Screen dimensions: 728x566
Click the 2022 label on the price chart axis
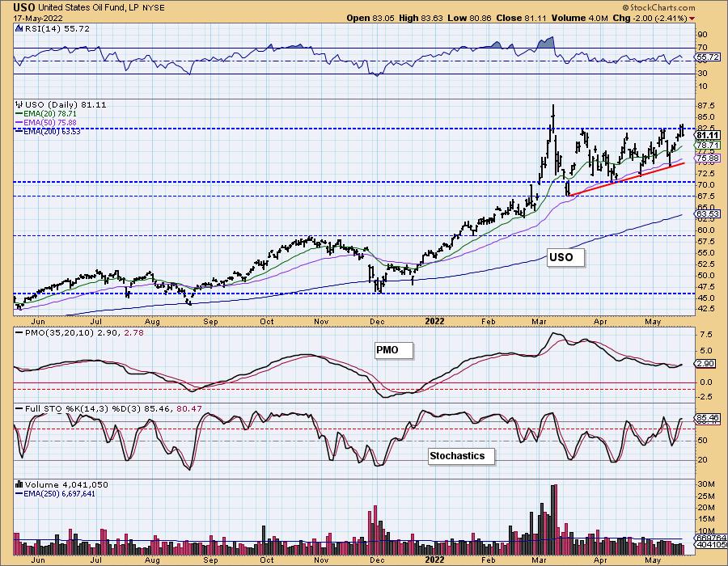[x=434, y=321]
